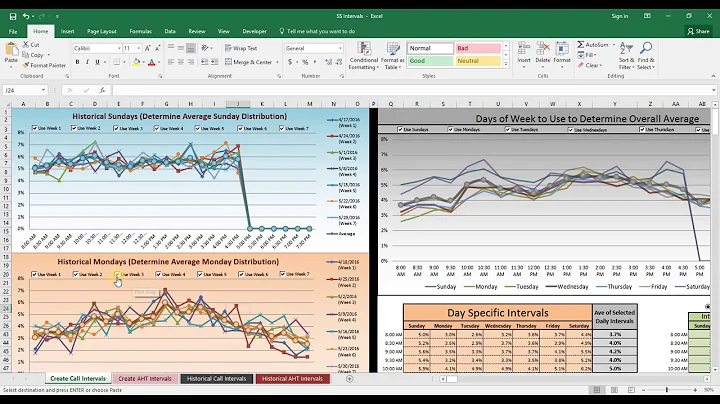
Task: Click Sign in
Action: click(x=619, y=16)
